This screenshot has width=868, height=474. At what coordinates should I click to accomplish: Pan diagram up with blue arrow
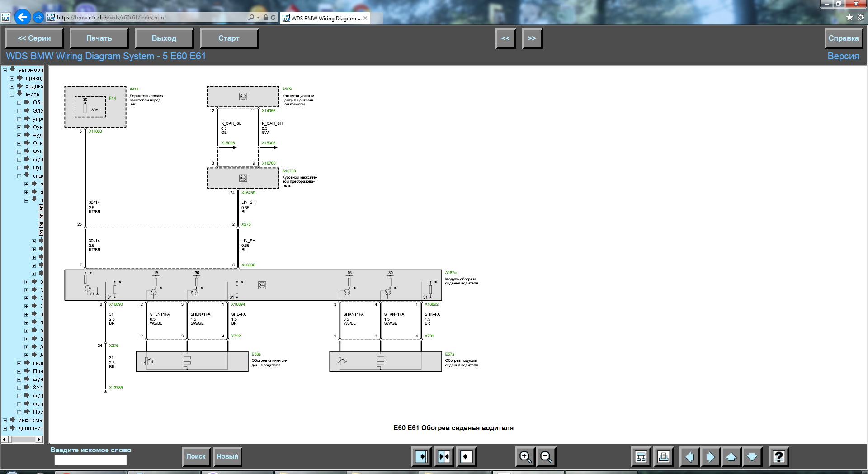click(x=731, y=457)
